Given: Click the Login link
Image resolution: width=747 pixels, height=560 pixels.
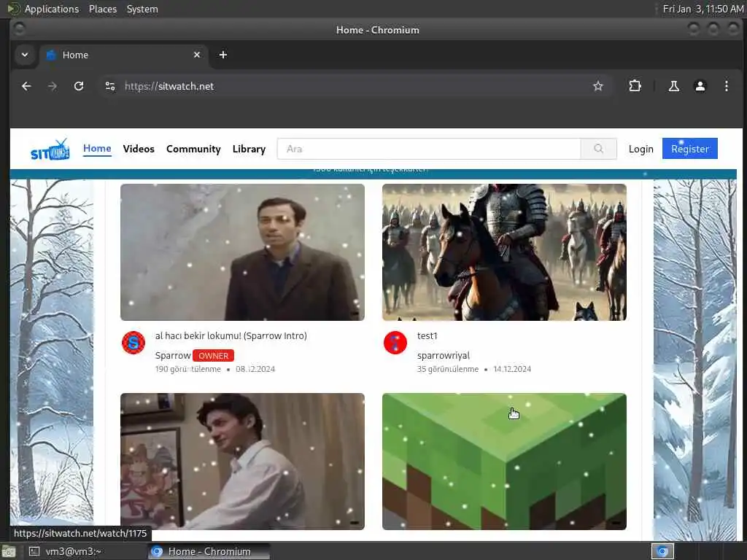Looking at the screenshot, I should (x=640, y=149).
